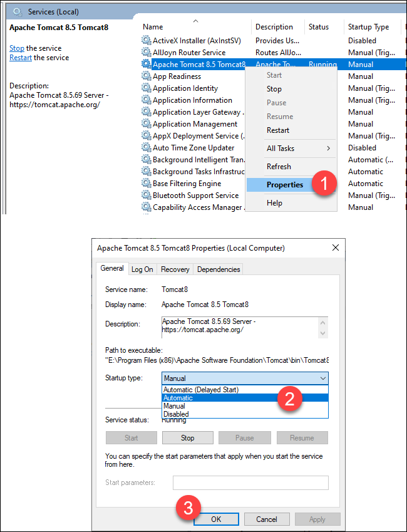The height and width of the screenshot is (532, 407).
Task: Select the Application Management service
Action: pyautogui.click(x=193, y=124)
